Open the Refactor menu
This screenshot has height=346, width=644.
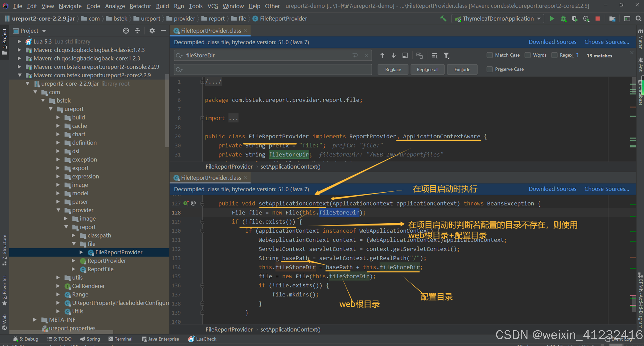(x=140, y=6)
